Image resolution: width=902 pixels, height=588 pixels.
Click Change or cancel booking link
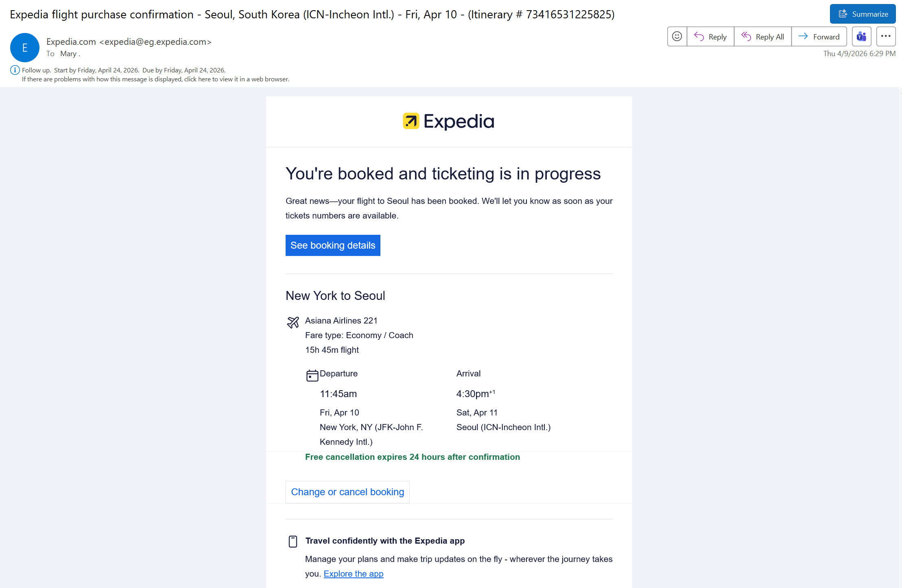pyautogui.click(x=347, y=492)
